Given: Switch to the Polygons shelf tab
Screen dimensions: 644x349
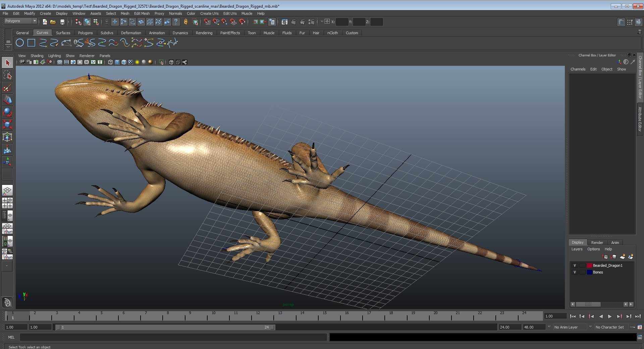Looking at the screenshot, I should point(85,33).
